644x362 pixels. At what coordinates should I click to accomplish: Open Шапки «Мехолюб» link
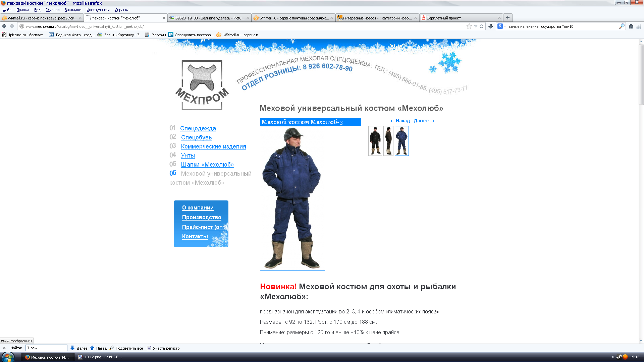[x=207, y=165]
